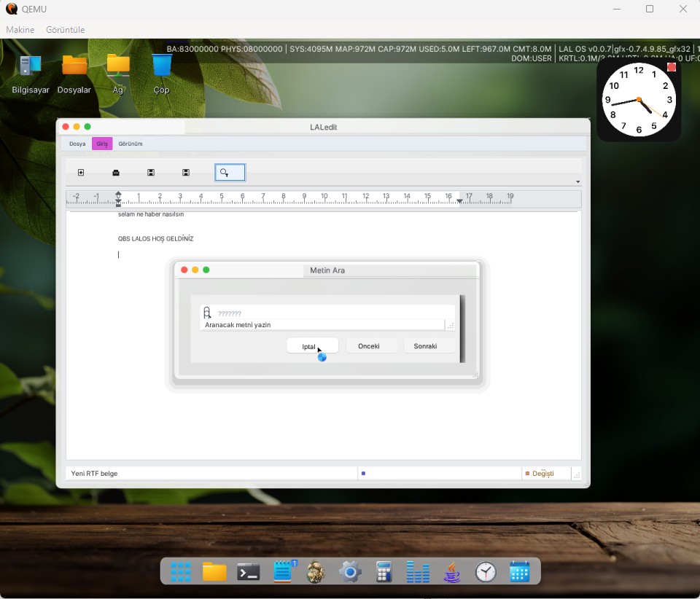Click the "Yeni RTF belge" status bar text
Viewport: 700px width, 599px height.
click(x=94, y=473)
